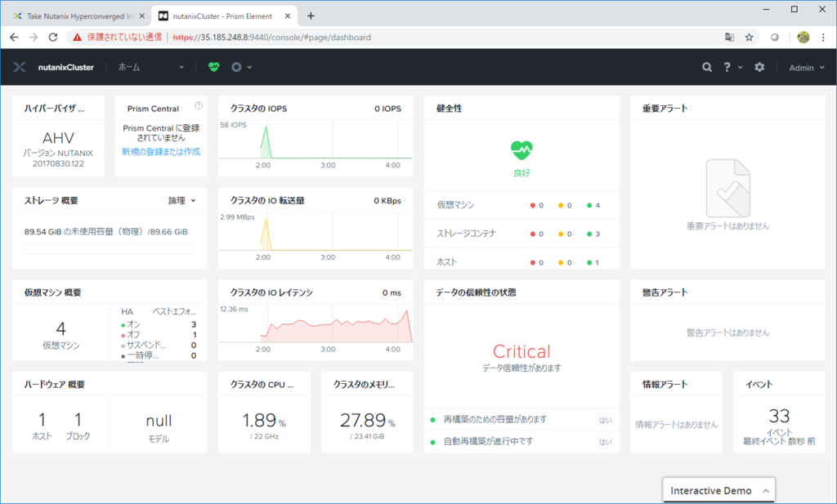Viewport: 837px width, 504px height.
Task: Click the 仮想マシン health row
Action: [521, 205]
